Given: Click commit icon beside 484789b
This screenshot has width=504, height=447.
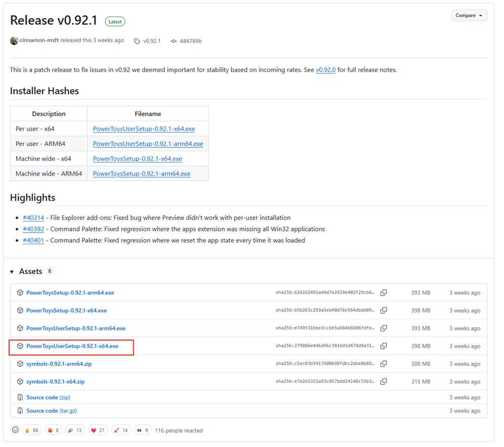Looking at the screenshot, I should pyautogui.click(x=173, y=41).
